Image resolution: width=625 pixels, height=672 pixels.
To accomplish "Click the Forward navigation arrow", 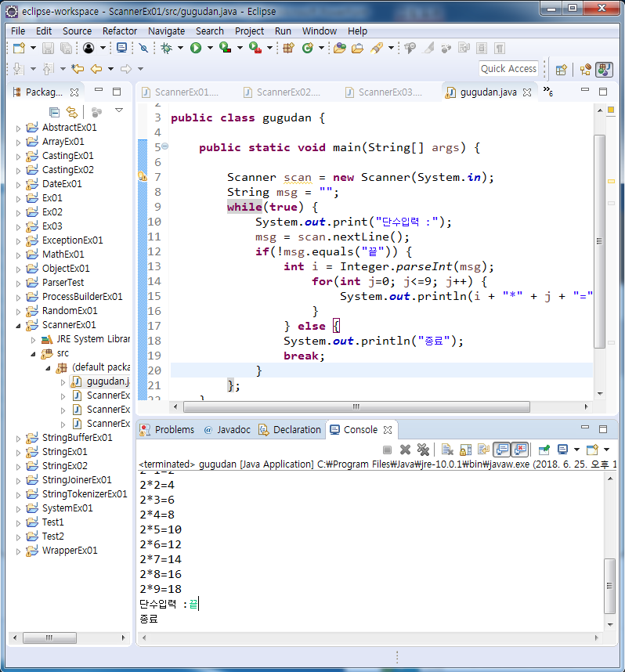I will coord(126,69).
